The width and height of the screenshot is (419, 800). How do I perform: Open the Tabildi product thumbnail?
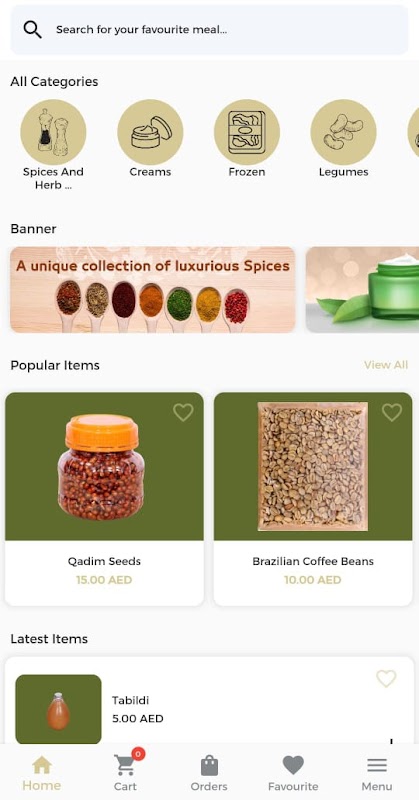[58, 709]
